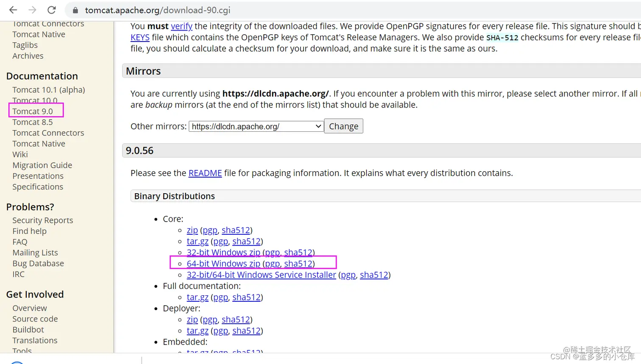641x364 pixels.
Task: Open Tomcat Connectors under Documentation
Action: (x=48, y=133)
